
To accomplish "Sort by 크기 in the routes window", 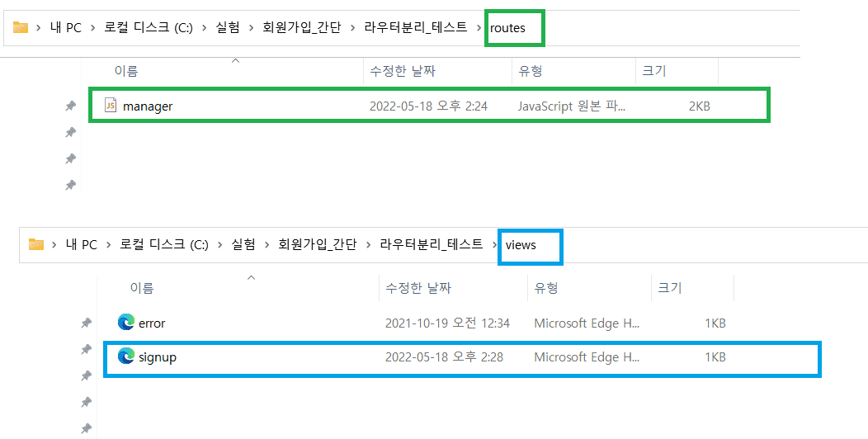I will 653,72.
